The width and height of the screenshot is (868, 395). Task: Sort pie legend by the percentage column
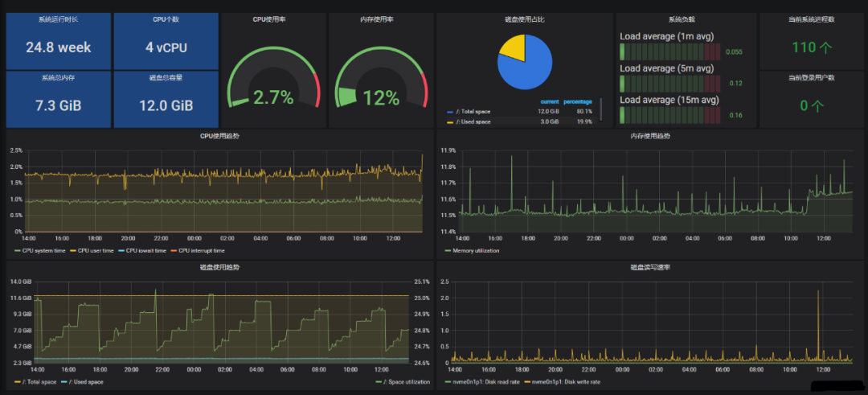(x=577, y=102)
